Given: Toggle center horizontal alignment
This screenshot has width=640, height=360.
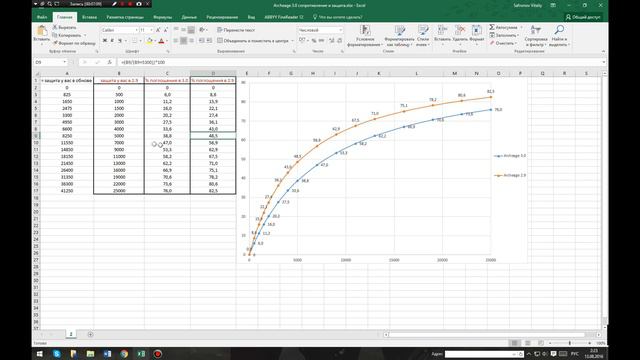Looking at the screenshot, I should pyautogui.click(x=184, y=40).
